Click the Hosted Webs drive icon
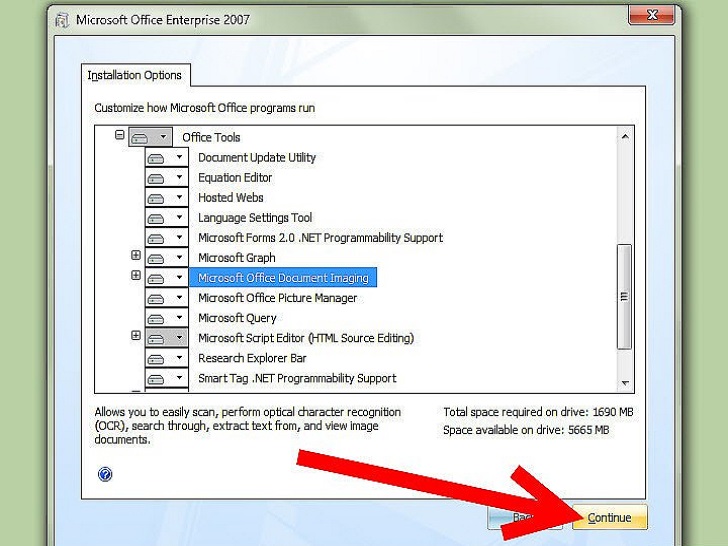Image resolution: width=728 pixels, height=546 pixels. coord(157,198)
